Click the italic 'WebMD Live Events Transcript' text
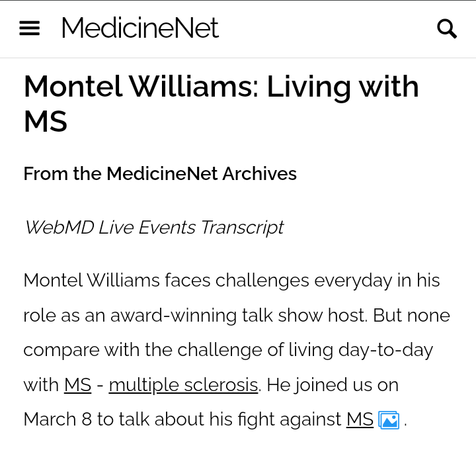The height and width of the screenshot is (452, 476). point(153,227)
